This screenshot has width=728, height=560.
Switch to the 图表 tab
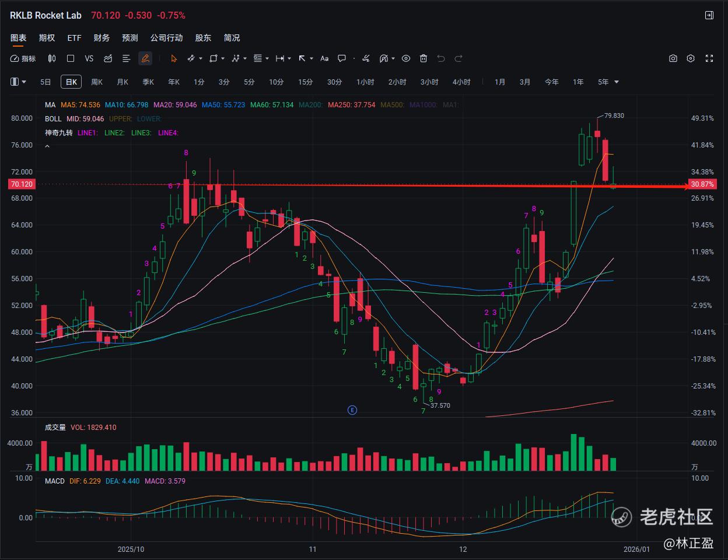click(x=19, y=38)
